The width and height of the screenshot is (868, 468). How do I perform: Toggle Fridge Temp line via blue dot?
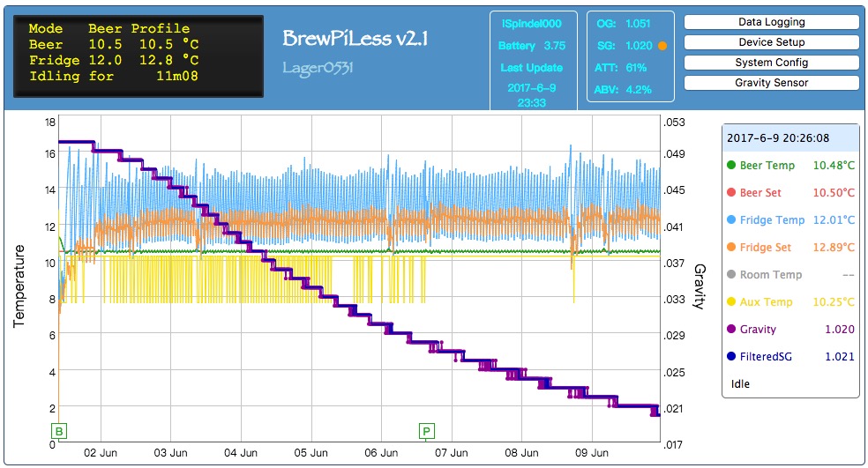(730, 219)
